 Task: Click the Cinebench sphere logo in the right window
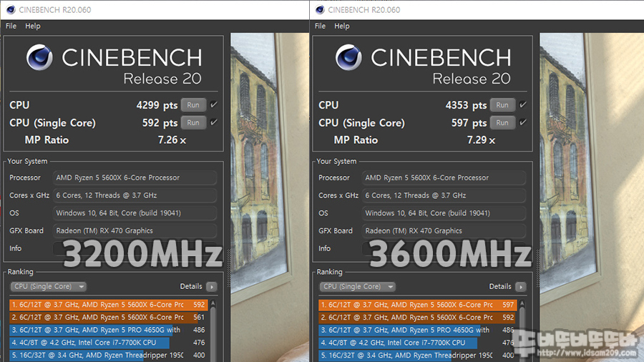(348, 57)
